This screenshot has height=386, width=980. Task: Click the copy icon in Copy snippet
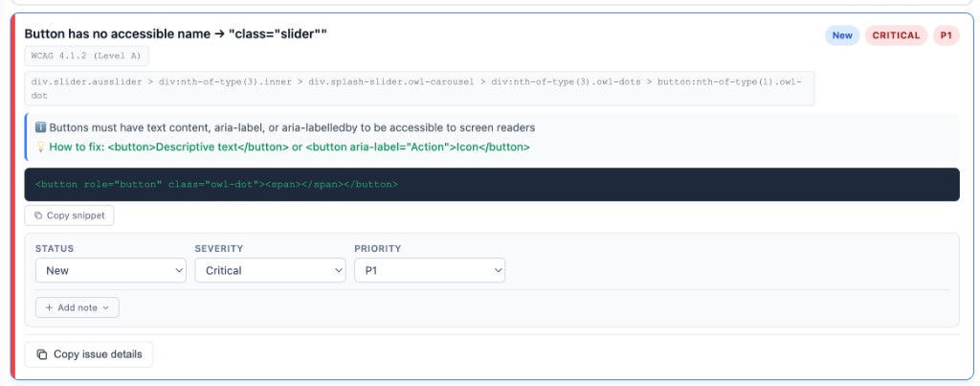(x=38, y=216)
